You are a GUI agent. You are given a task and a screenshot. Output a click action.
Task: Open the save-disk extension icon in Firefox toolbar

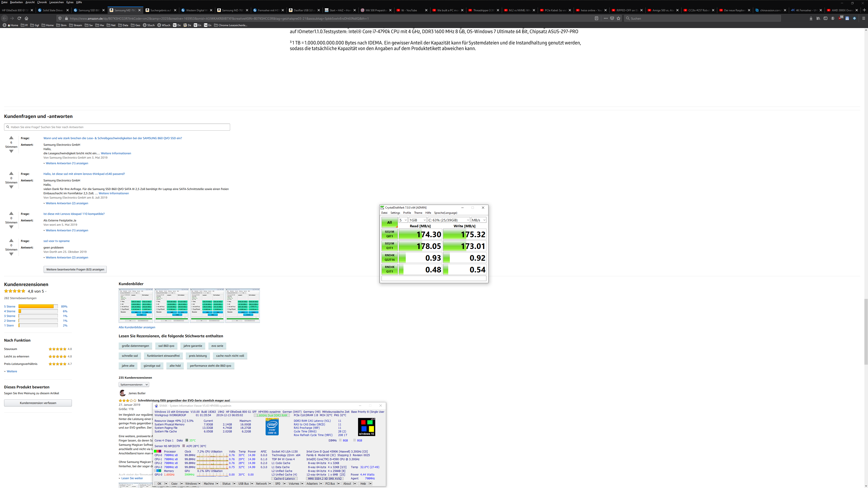(x=847, y=18)
